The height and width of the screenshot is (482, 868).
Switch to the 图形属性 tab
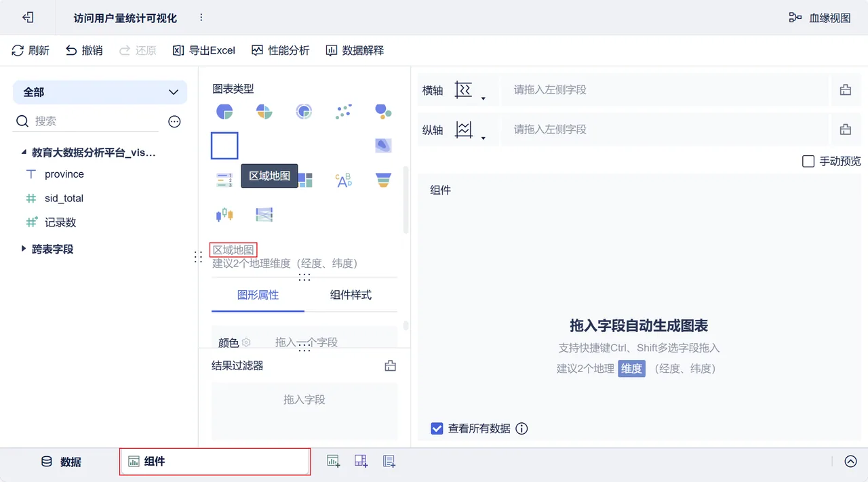(x=258, y=295)
